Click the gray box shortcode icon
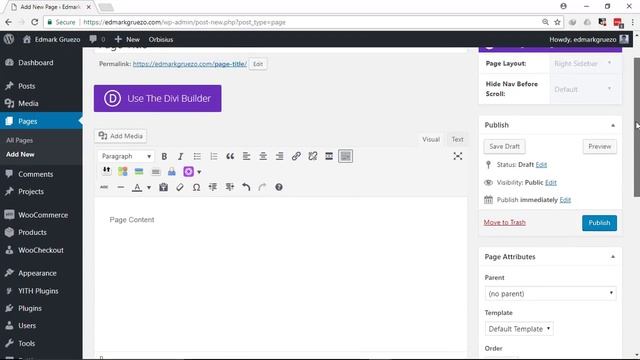The height and width of the screenshot is (360, 640). coord(156,172)
